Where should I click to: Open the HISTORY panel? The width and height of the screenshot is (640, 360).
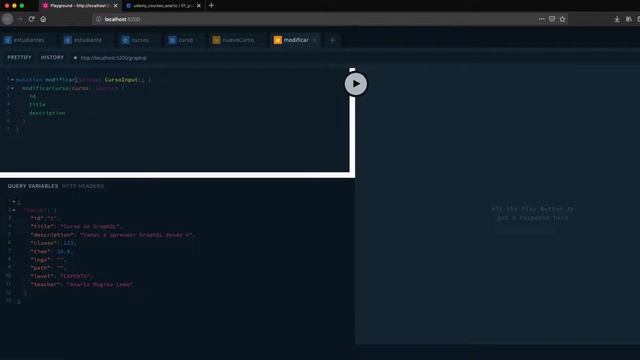[x=52, y=58]
